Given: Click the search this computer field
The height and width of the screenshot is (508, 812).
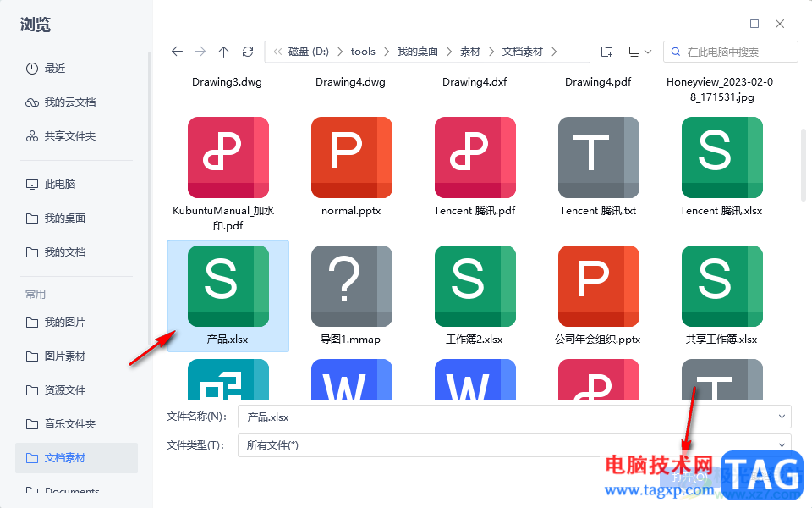Looking at the screenshot, I should pos(730,52).
